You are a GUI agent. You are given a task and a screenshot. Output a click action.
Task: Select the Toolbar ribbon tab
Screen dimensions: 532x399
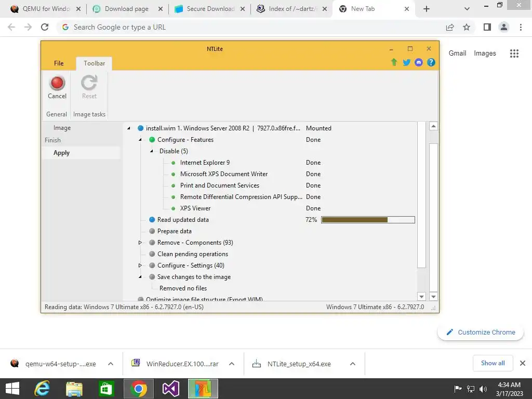tap(95, 63)
